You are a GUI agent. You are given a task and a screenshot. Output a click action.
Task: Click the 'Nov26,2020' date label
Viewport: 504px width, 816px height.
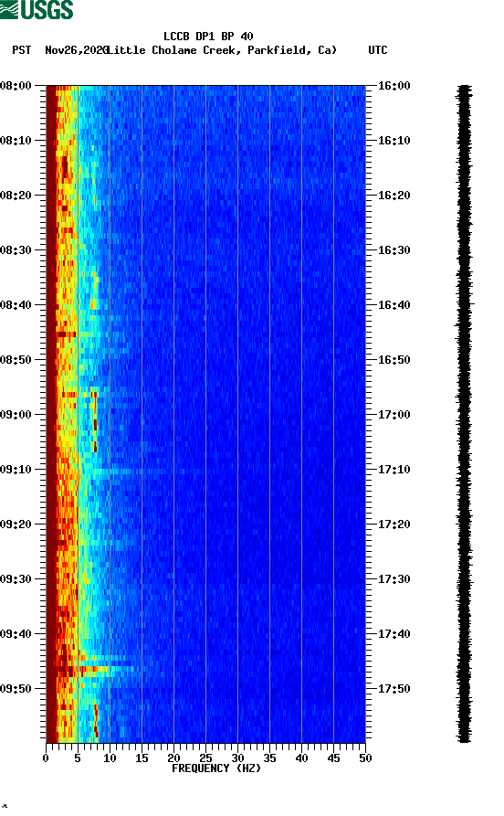(x=77, y=50)
